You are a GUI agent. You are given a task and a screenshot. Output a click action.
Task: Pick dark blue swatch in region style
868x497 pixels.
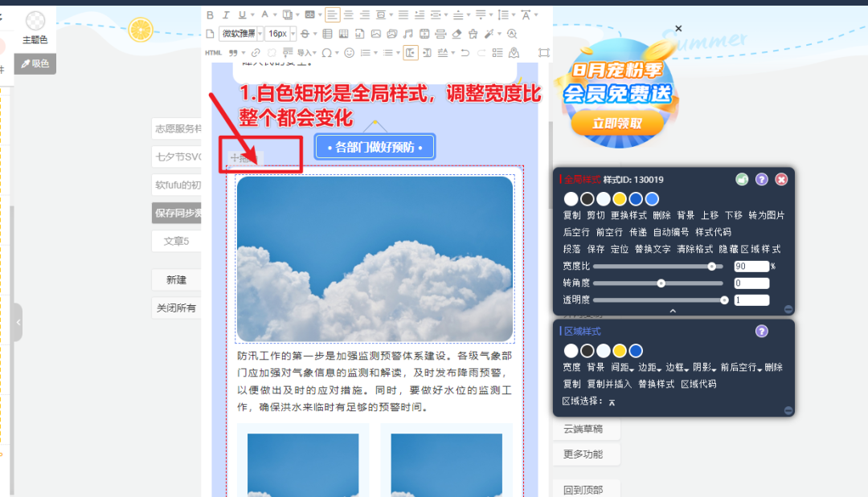(x=636, y=351)
